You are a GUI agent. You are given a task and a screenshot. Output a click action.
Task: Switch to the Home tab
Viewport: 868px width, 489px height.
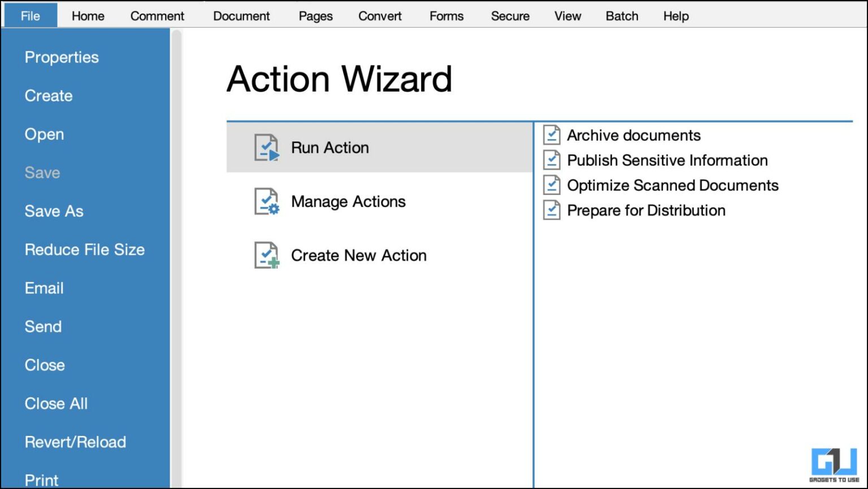coord(87,16)
